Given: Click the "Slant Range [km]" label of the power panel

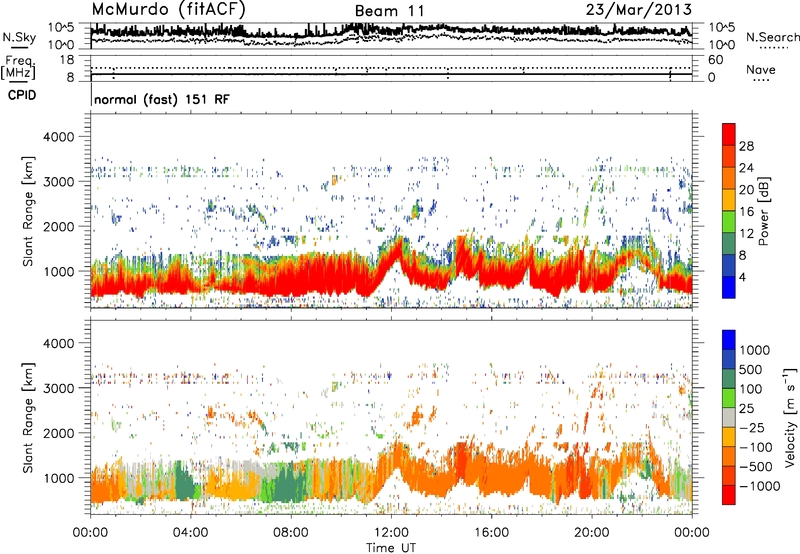Looking at the screenshot, I should click(28, 211).
